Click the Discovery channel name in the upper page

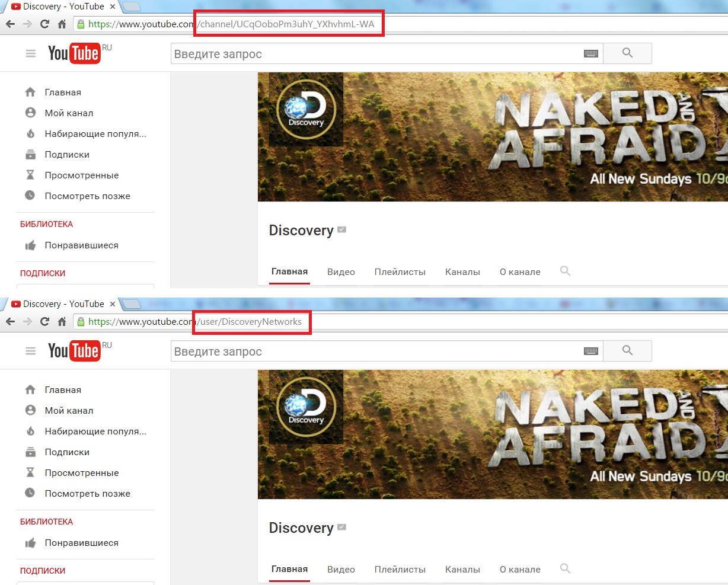coord(301,230)
